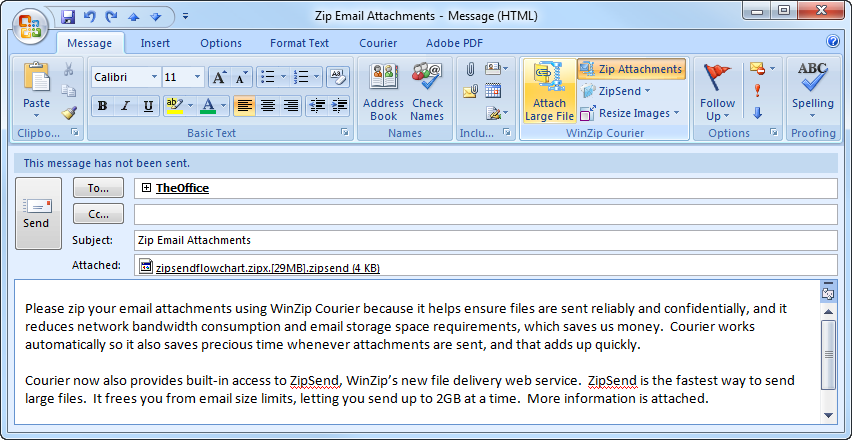Image resolution: width=852 pixels, height=440 pixels.
Task: Shrink the font size
Action: [240, 77]
